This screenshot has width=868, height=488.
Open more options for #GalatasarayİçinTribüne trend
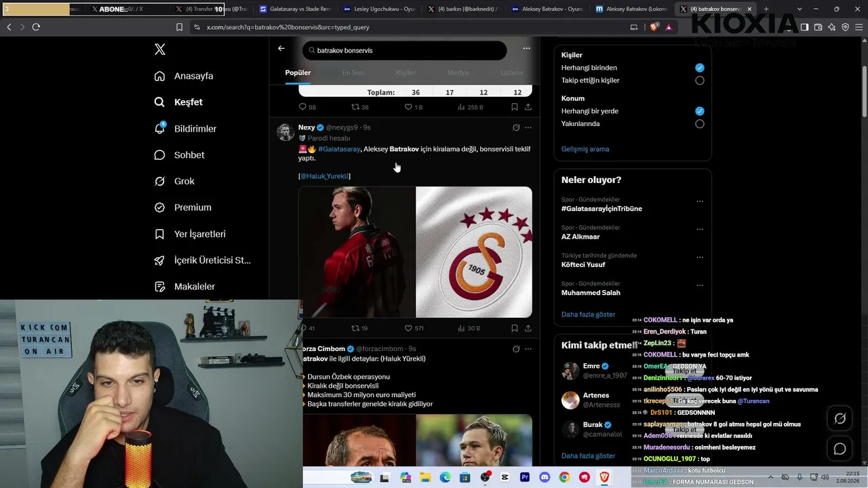click(700, 201)
